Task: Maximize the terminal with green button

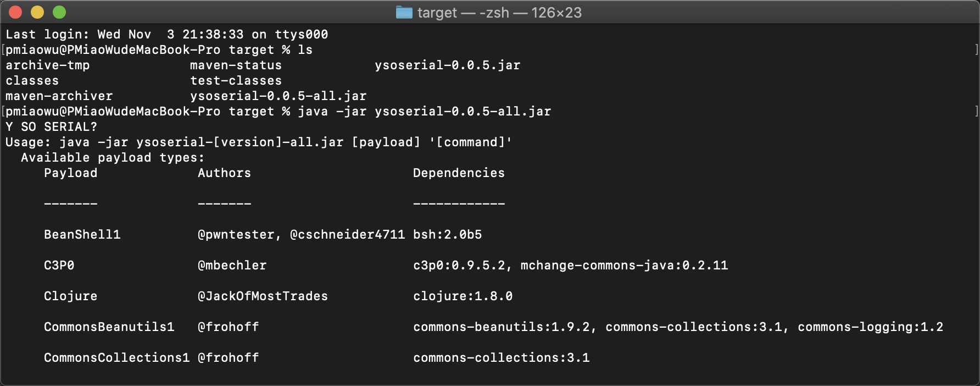Action: coord(59,12)
